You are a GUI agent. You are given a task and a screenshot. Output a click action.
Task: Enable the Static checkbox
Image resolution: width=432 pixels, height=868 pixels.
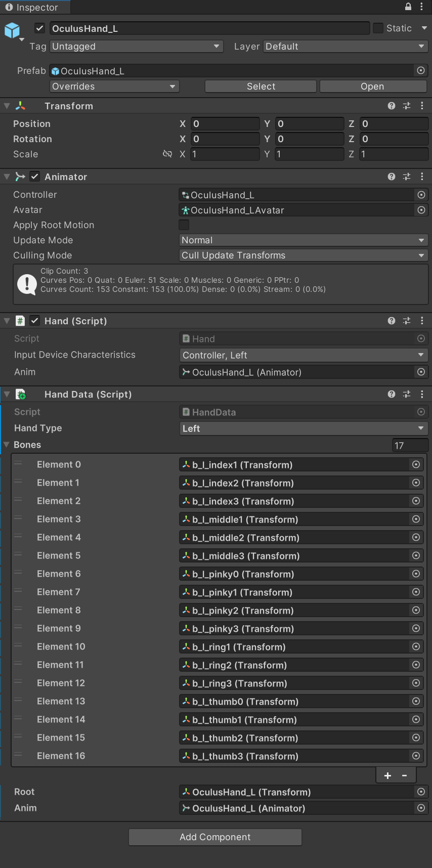378,28
